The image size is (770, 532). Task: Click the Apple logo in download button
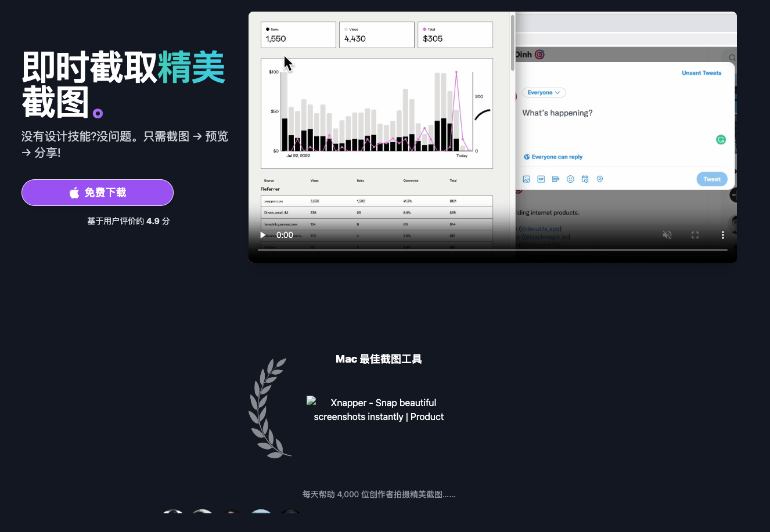point(74,193)
